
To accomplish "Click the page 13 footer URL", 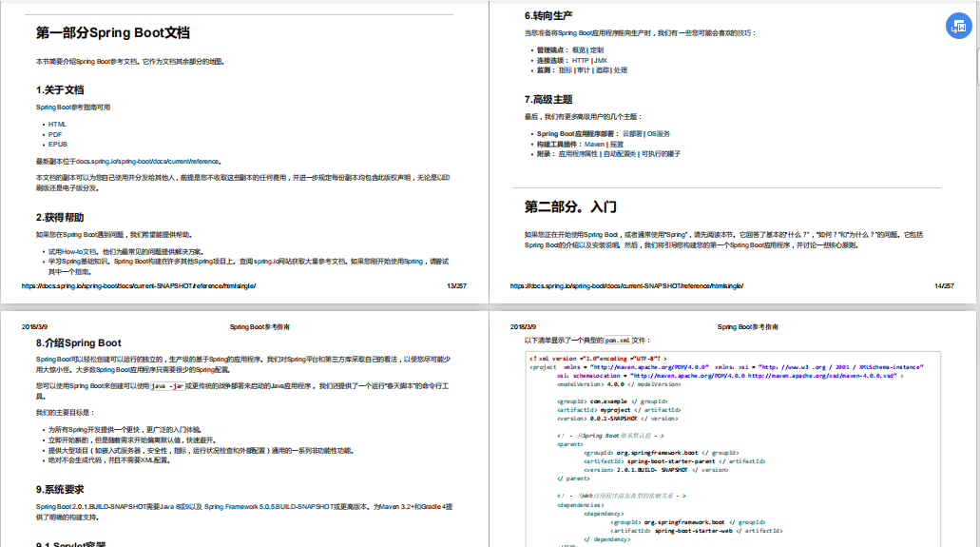I will click(138, 286).
